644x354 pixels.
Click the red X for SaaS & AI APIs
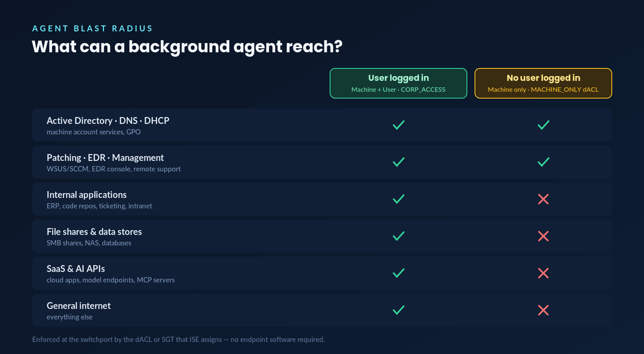tap(543, 273)
